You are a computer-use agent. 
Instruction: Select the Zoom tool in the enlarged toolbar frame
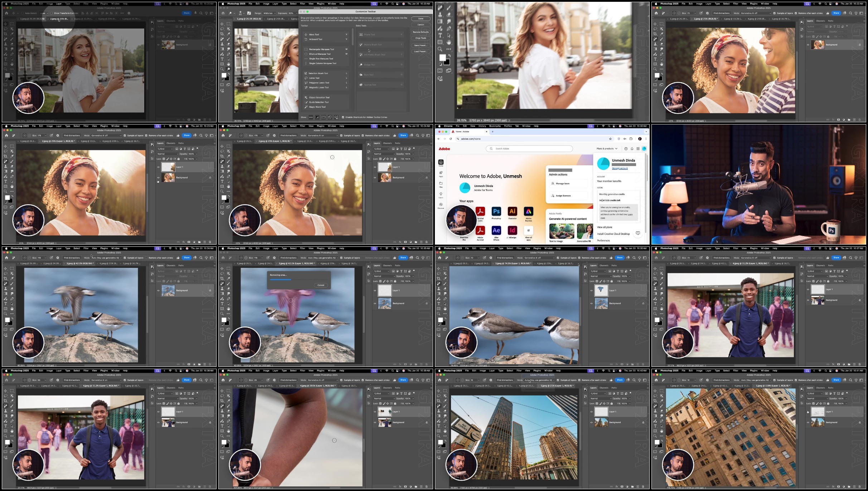coord(440,49)
